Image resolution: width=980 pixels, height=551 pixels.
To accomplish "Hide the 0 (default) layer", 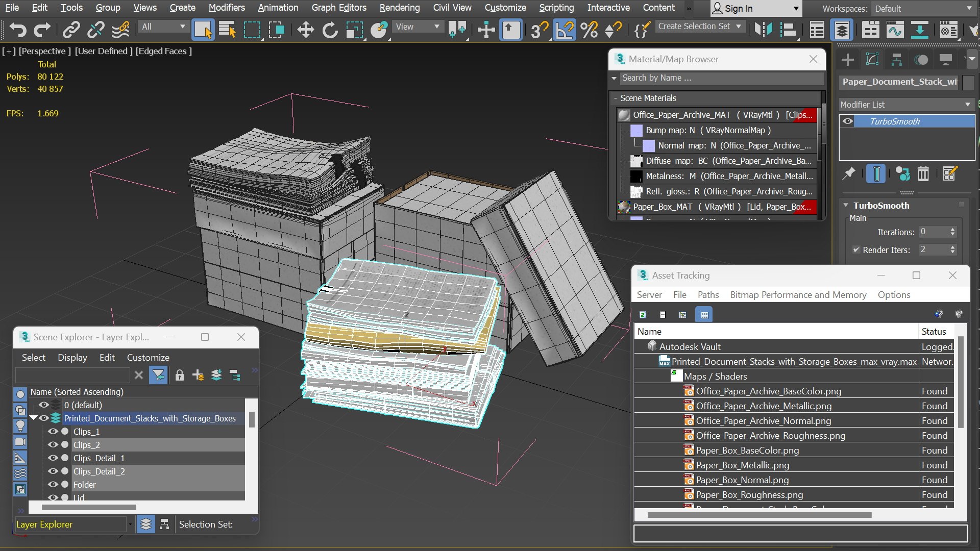I will click(x=44, y=405).
